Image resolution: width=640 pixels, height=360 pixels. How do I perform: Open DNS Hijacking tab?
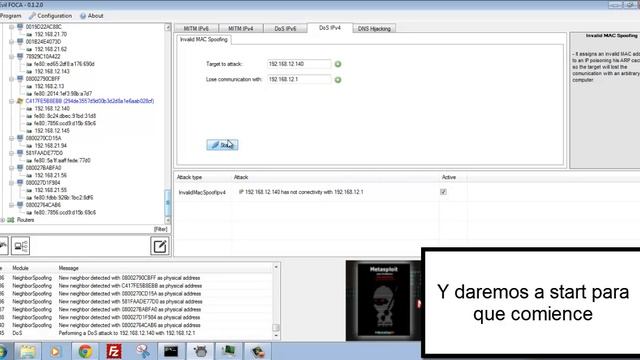coord(374,29)
